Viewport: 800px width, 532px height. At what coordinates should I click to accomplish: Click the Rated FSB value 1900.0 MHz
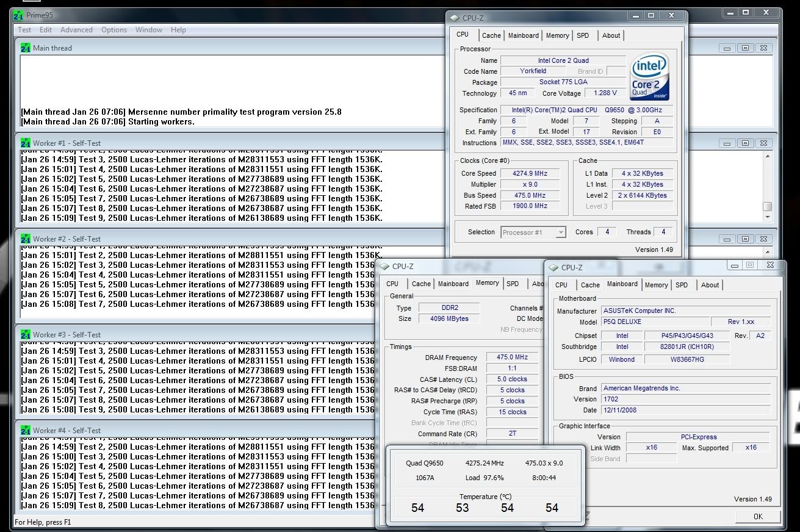tap(531, 206)
